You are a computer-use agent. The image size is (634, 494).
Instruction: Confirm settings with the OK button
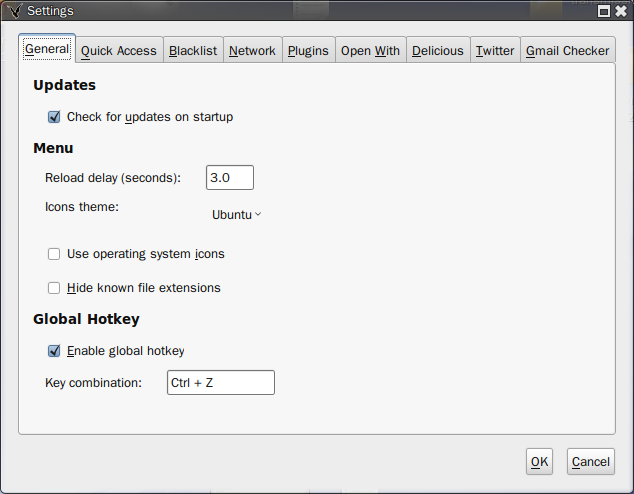point(539,462)
